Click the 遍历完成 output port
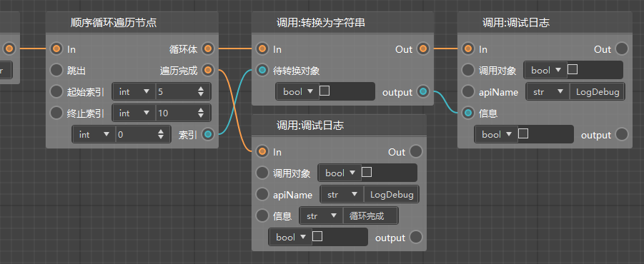Screen dimensions: 644x264 pos(208,71)
